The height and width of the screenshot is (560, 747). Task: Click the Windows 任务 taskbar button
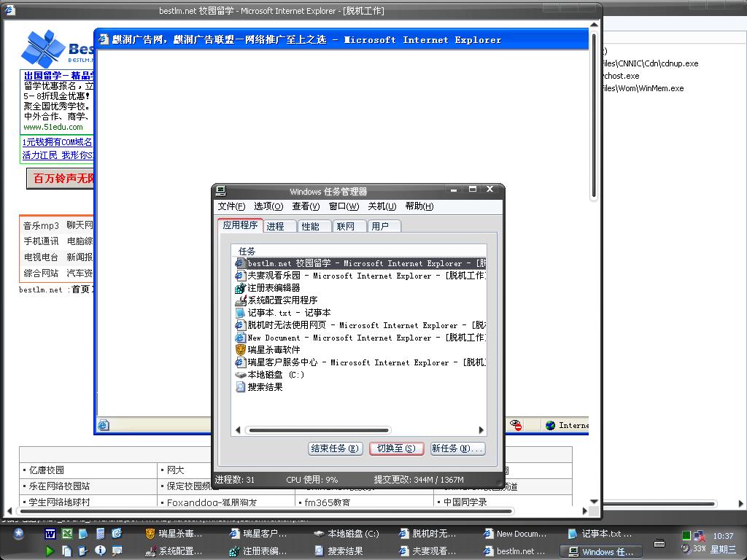[601, 552]
